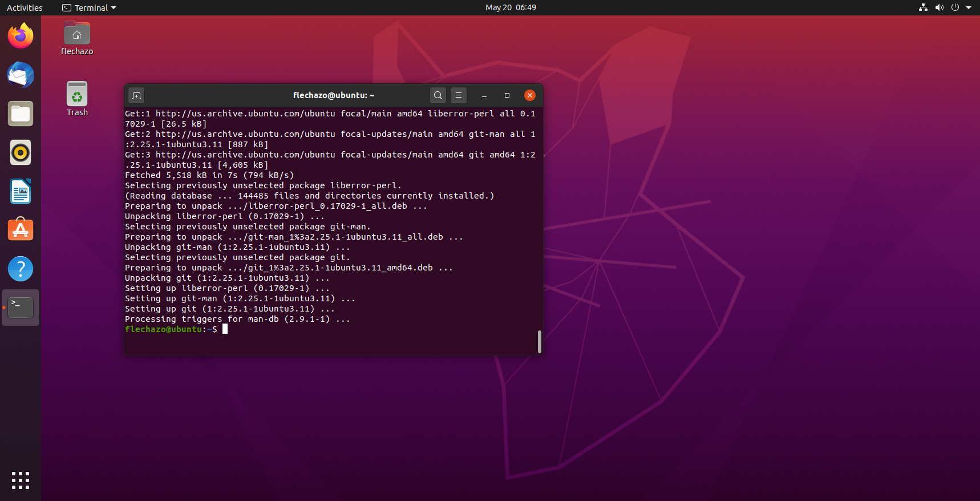This screenshot has height=501, width=980.
Task: Launch Rhythmbox music player
Action: (21, 153)
